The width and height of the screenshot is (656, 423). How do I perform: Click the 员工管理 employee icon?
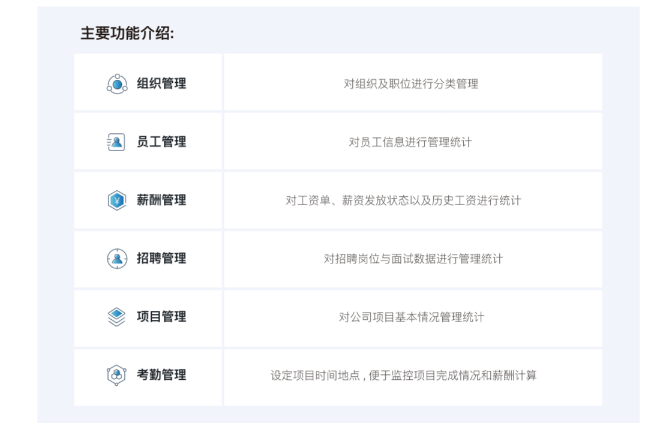click(x=117, y=142)
